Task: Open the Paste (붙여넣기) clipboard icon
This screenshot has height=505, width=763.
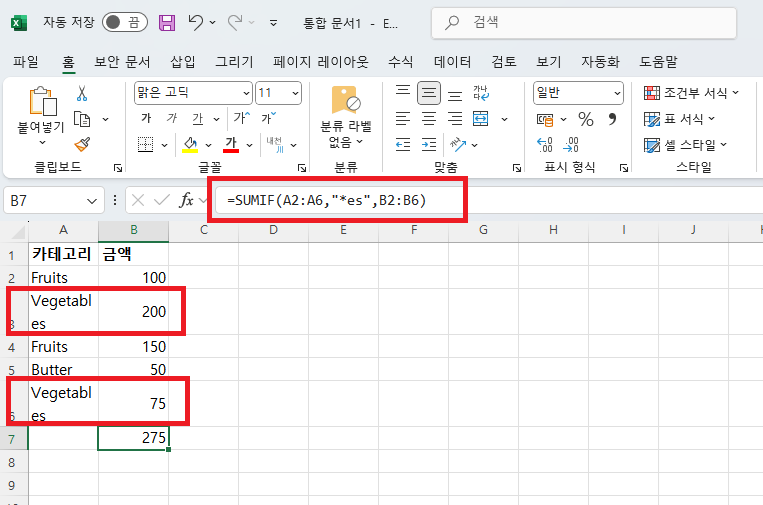Action: coord(42,101)
